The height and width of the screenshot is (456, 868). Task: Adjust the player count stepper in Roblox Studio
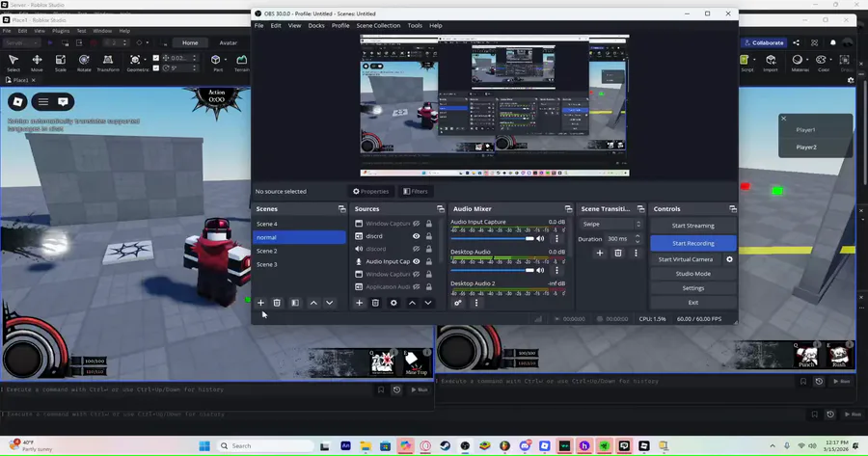(x=124, y=42)
